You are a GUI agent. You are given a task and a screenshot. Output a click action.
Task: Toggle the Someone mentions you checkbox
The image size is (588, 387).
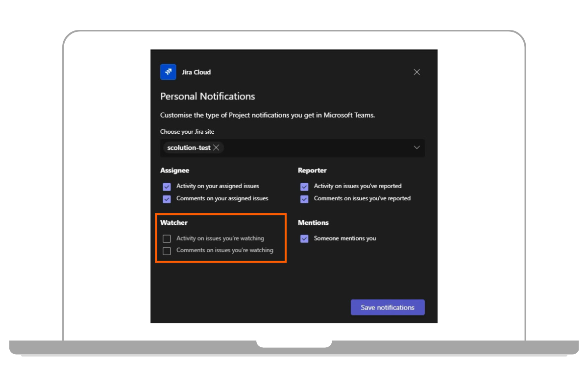pyautogui.click(x=304, y=239)
